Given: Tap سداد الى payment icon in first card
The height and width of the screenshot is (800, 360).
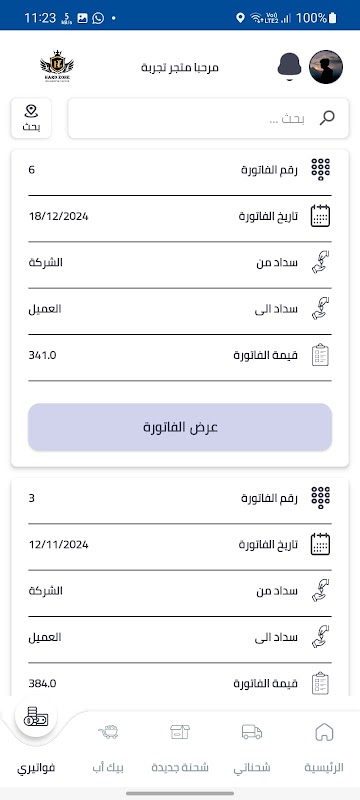Looking at the screenshot, I should click(321, 309).
